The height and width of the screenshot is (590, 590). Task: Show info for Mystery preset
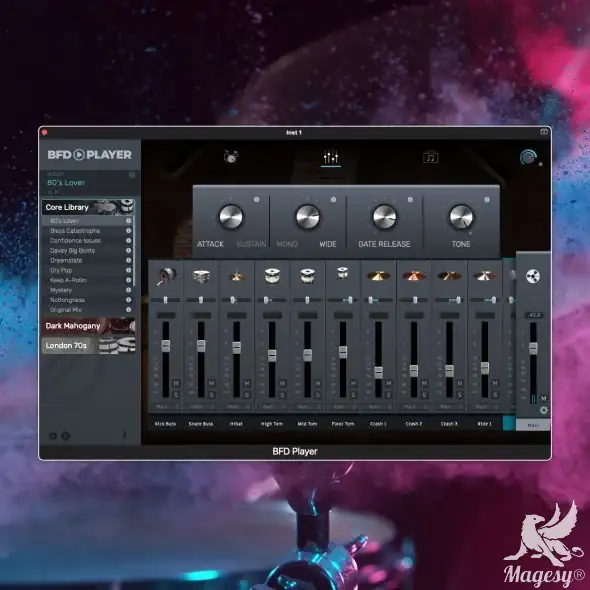tap(128, 290)
